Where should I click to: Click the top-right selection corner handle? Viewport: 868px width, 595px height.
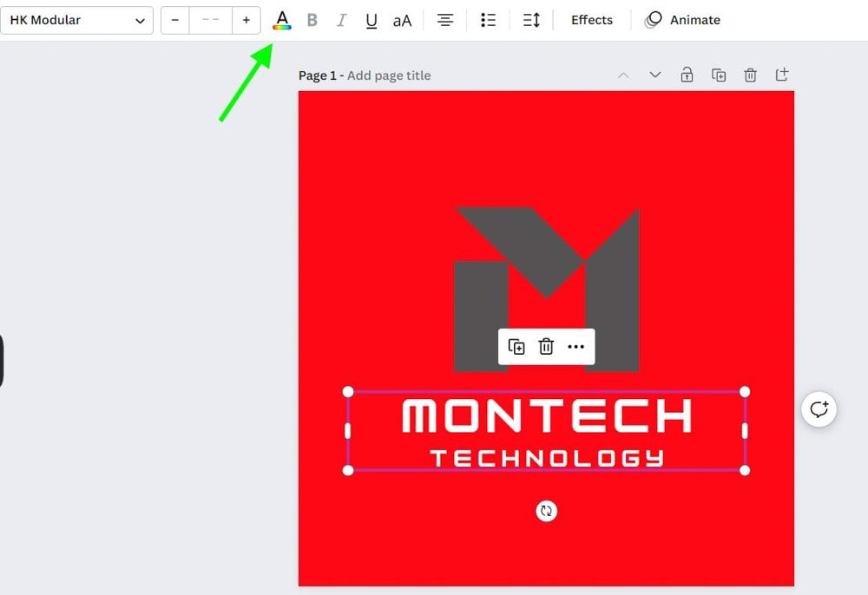coord(745,391)
